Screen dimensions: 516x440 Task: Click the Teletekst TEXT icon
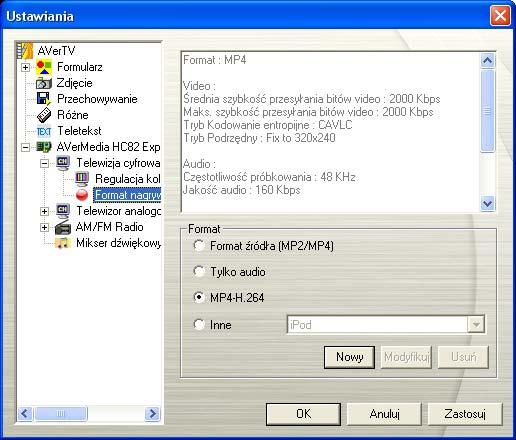pyautogui.click(x=44, y=131)
